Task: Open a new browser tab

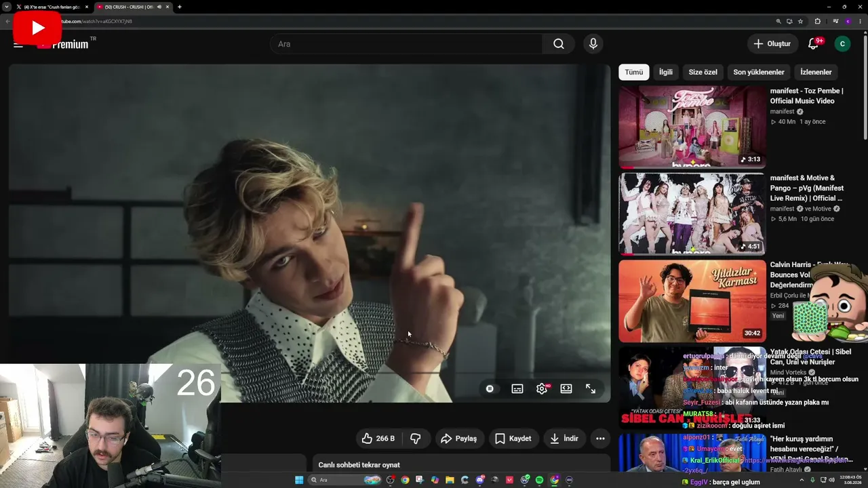Action: (x=179, y=7)
